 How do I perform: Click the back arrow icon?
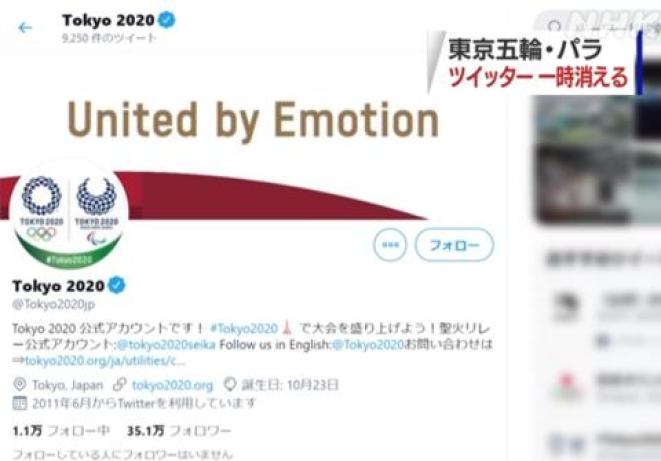point(25,28)
